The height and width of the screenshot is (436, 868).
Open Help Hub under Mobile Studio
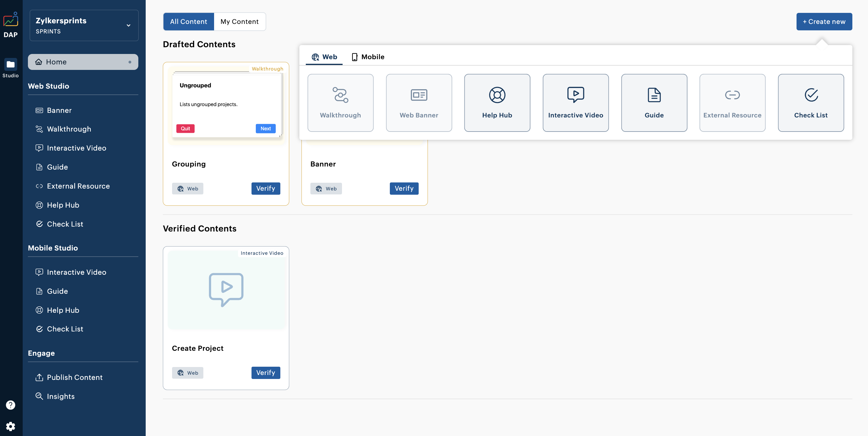[x=57, y=310]
